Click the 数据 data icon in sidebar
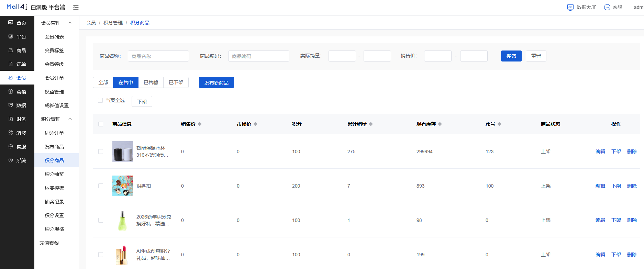This screenshot has width=644, height=269. (x=11, y=105)
